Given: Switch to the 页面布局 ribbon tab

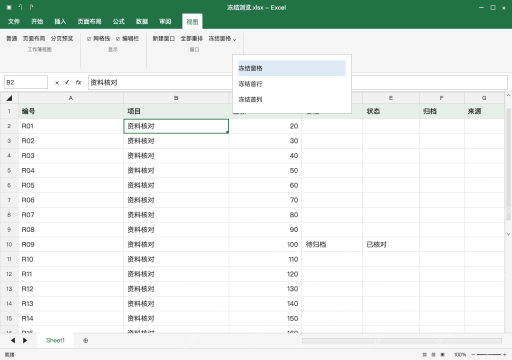Looking at the screenshot, I should click(x=89, y=22).
